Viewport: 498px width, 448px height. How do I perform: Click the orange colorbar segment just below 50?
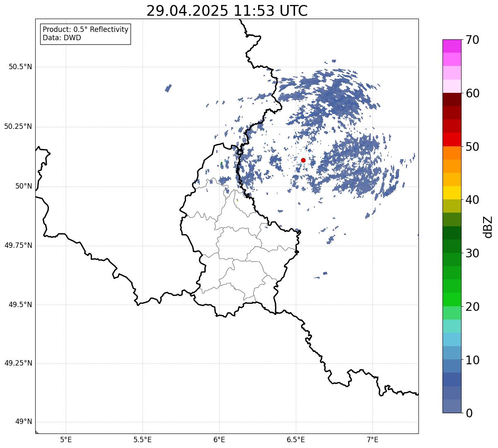point(452,153)
